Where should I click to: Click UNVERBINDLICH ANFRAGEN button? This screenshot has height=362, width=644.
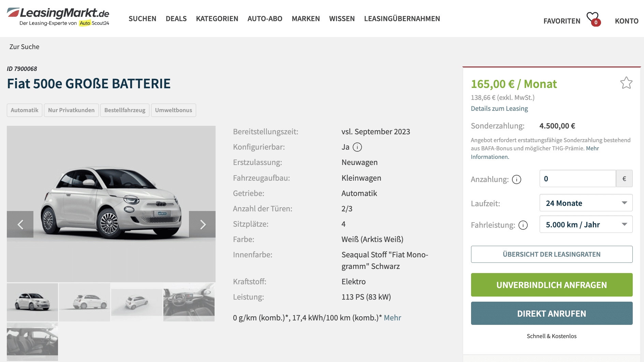(x=552, y=285)
